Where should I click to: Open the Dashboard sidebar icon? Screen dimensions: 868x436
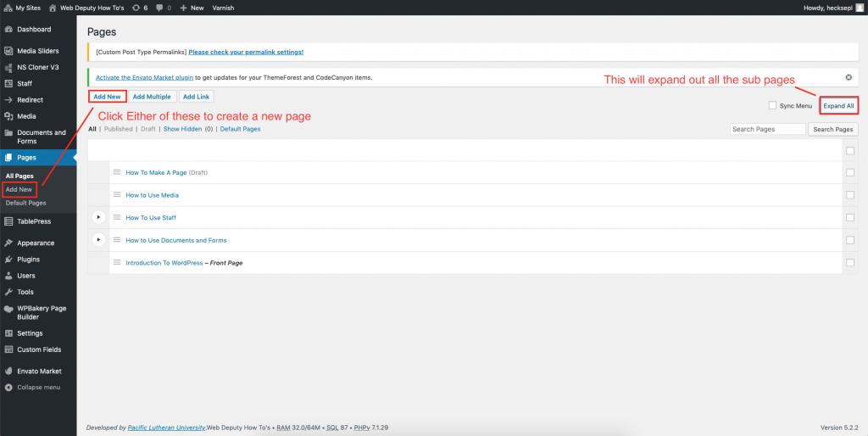pos(8,30)
